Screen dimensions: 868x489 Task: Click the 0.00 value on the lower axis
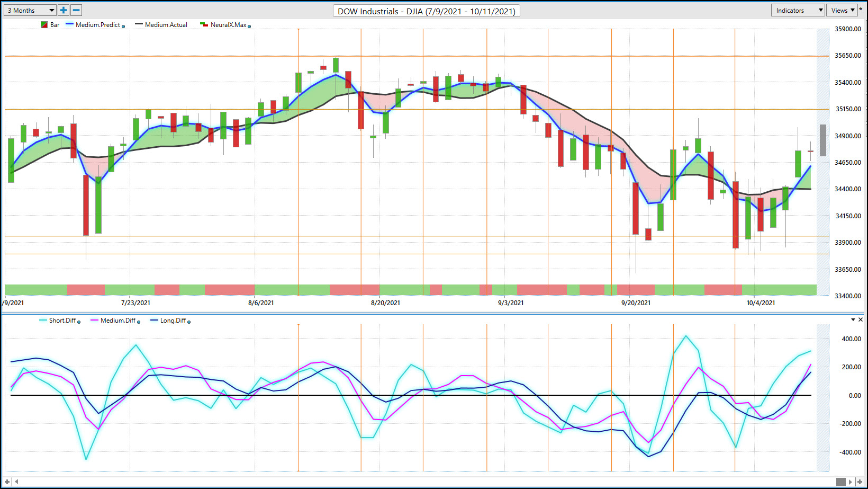855,396
